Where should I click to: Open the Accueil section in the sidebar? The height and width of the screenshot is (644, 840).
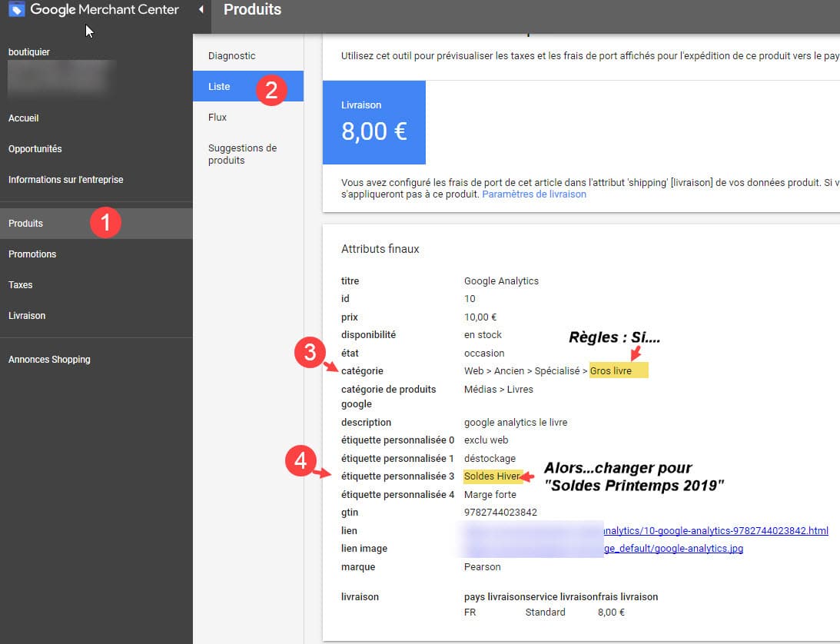click(24, 118)
